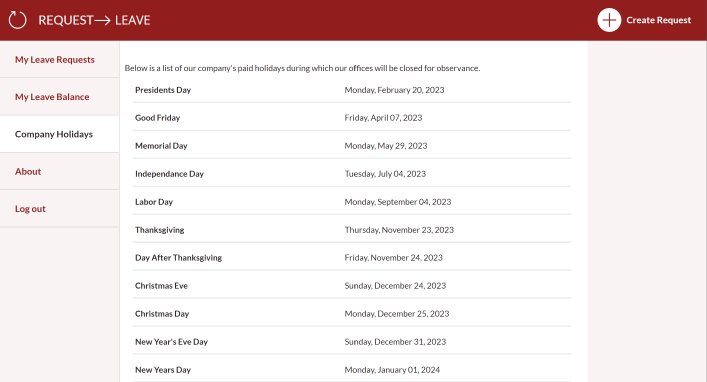Click the Thanksgiving holiday name

[160, 230]
